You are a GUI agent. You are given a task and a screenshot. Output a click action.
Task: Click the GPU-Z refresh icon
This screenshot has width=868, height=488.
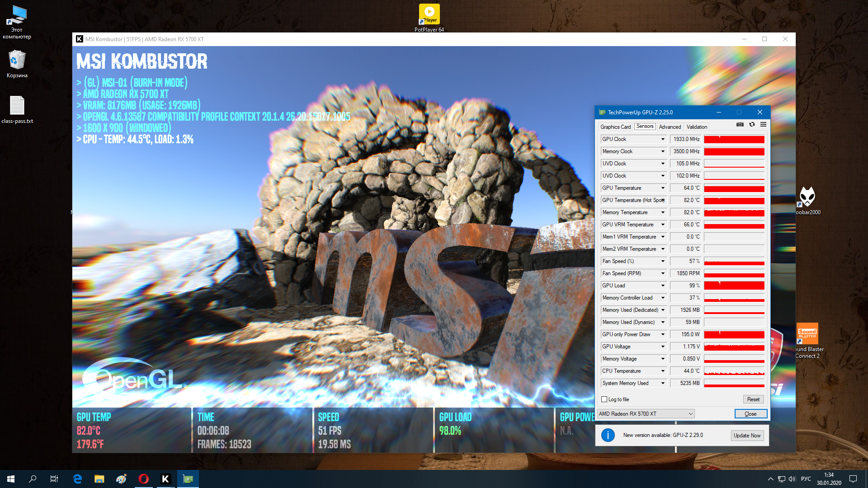(752, 125)
